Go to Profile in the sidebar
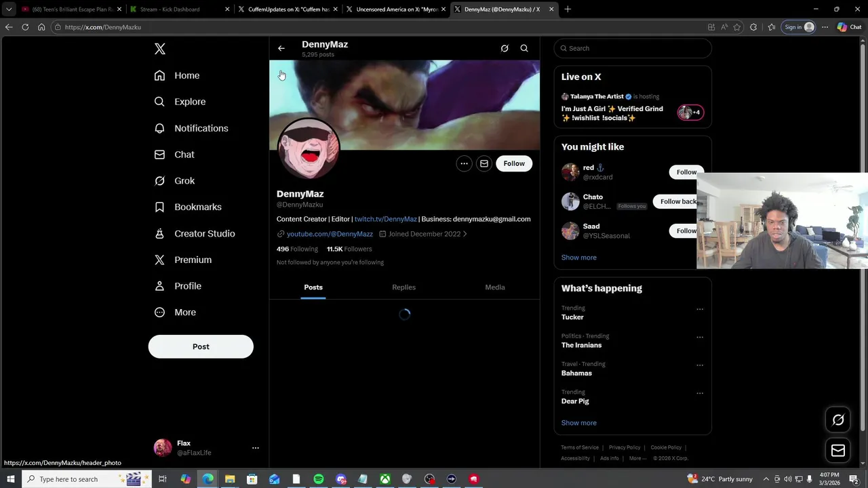This screenshot has height=488, width=868. pos(178,286)
